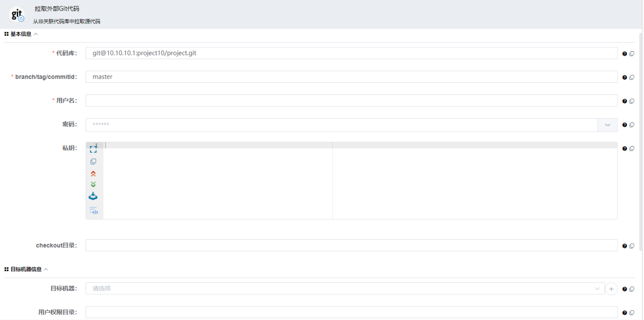Click the copy icon inside the 私钥 editor sidebar
The height and width of the screenshot is (320, 644).
click(93, 161)
